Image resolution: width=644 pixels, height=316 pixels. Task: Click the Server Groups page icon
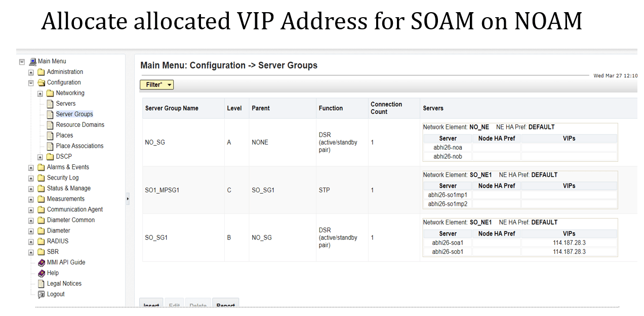tap(49, 114)
